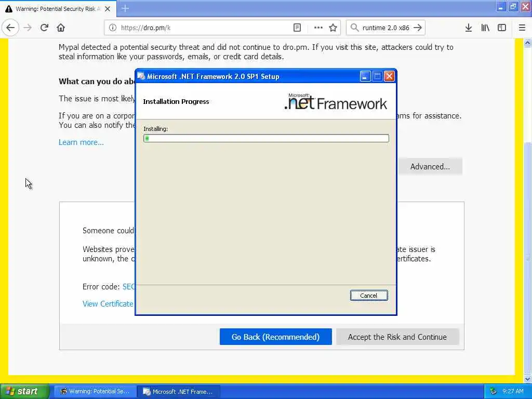Open the browser home page
This screenshot has width=532, height=399.
61,28
